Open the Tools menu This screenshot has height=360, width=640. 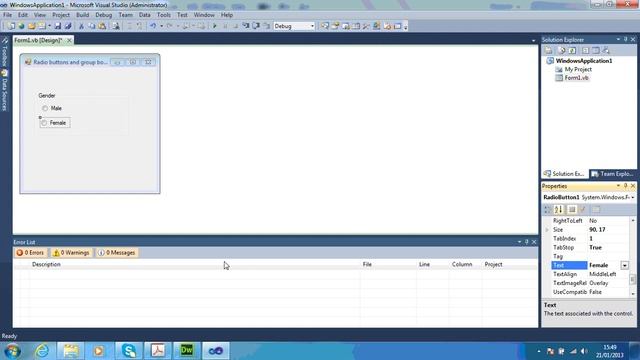pos(164,15)
